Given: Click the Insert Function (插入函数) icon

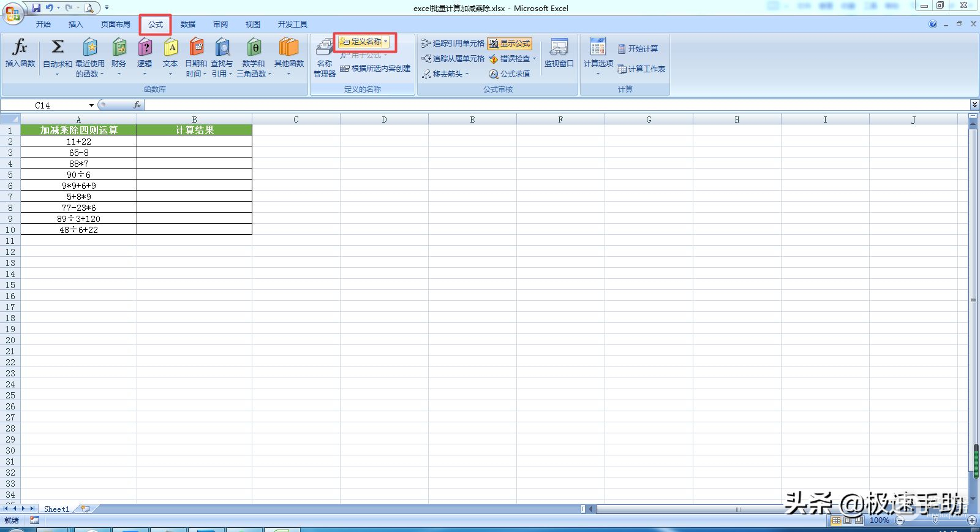Looking at the screenshot, I should 20,48.
